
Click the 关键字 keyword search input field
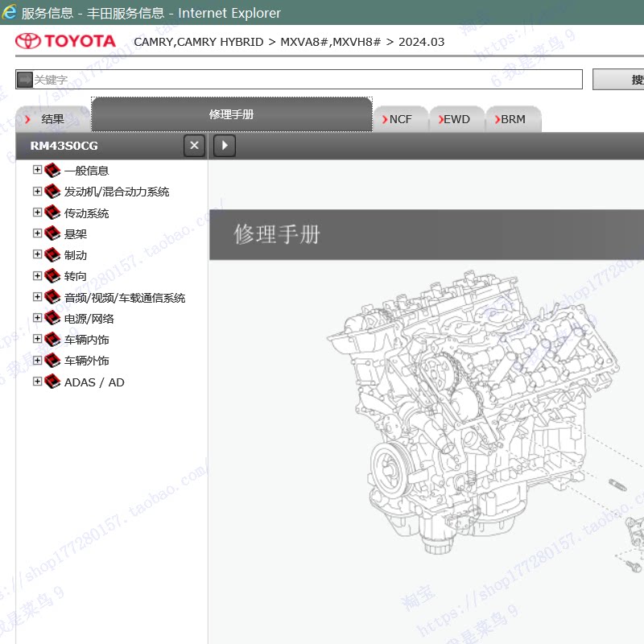point(299,79)
